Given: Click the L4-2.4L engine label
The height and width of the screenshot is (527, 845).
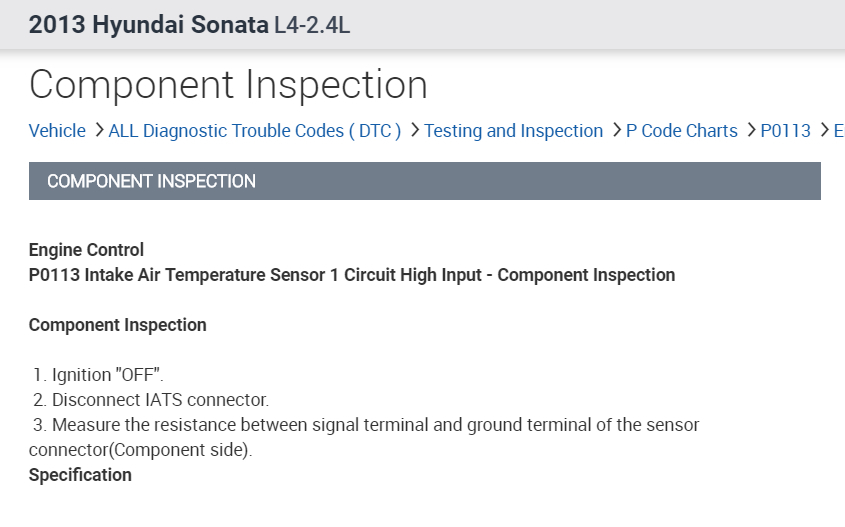Looking at the screenshot, I should click(x=312, y=25).
